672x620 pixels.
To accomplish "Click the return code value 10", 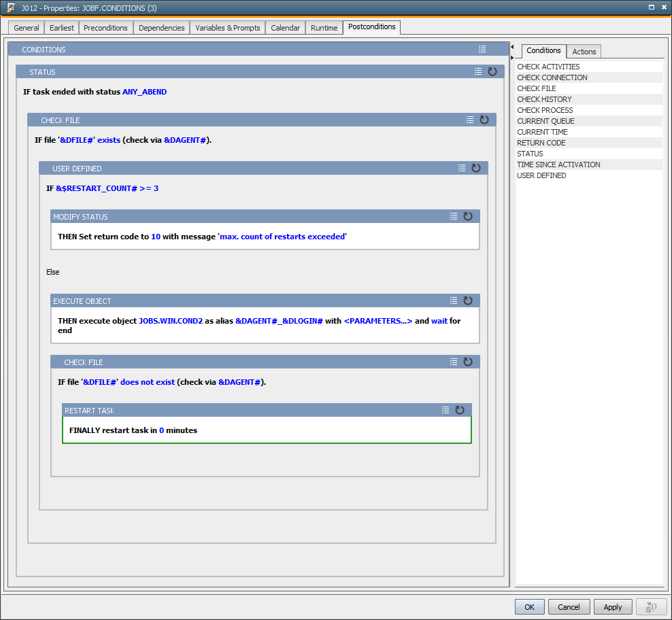I will (x=155, y=237).
